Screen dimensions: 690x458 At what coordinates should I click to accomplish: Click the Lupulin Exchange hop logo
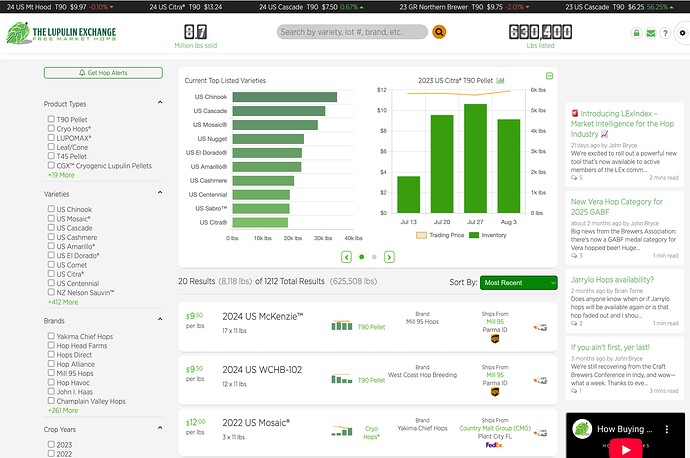click(62, 33)
